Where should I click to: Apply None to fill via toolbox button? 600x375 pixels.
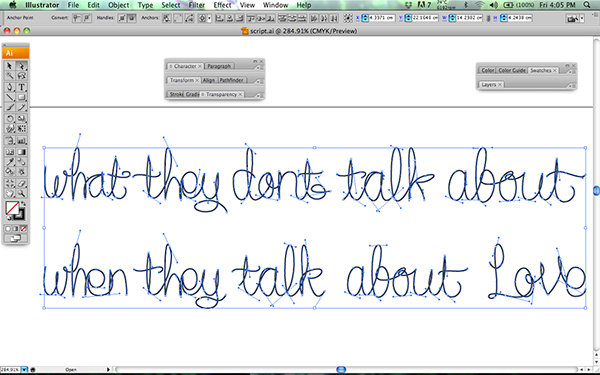pyautogui.click(x=24, y=229)
